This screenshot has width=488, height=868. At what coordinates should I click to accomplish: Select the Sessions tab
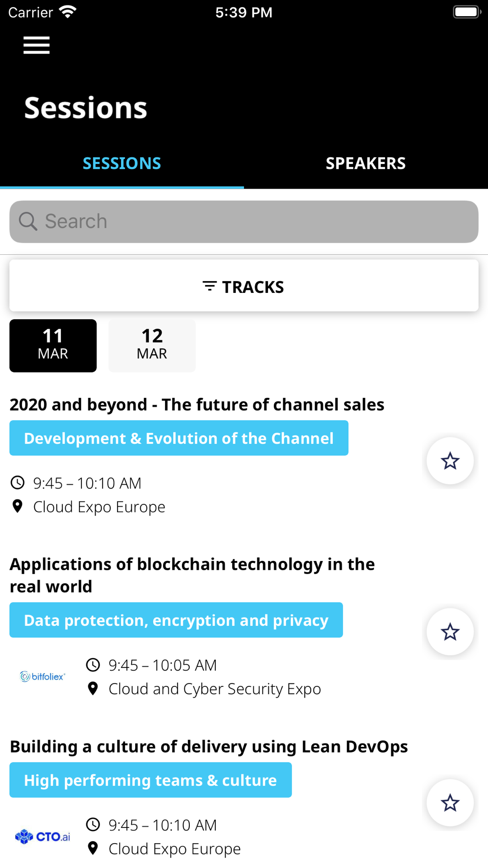pyautogui.click(x=122, y=163)
